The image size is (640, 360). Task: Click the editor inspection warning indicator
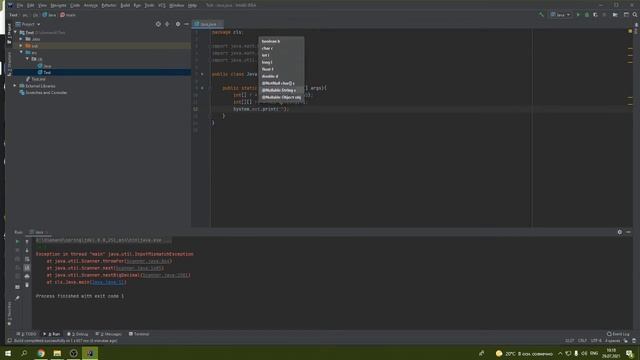click(630, 31)
